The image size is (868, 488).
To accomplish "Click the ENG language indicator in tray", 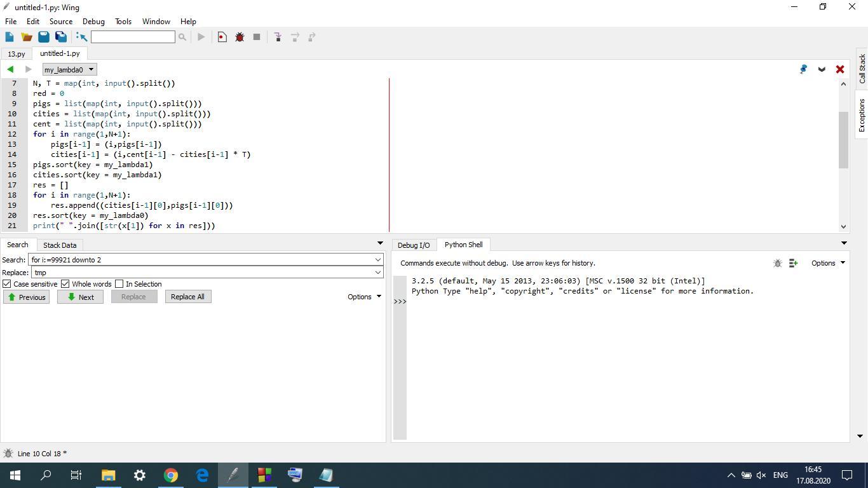I will tap(780, 475).
